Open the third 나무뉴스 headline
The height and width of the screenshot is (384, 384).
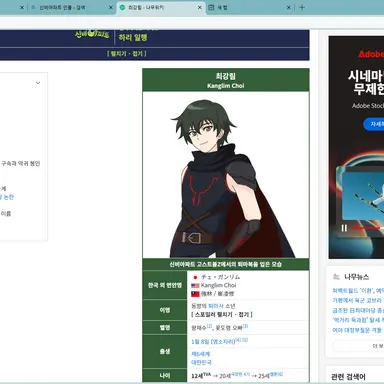coord(358,310)
